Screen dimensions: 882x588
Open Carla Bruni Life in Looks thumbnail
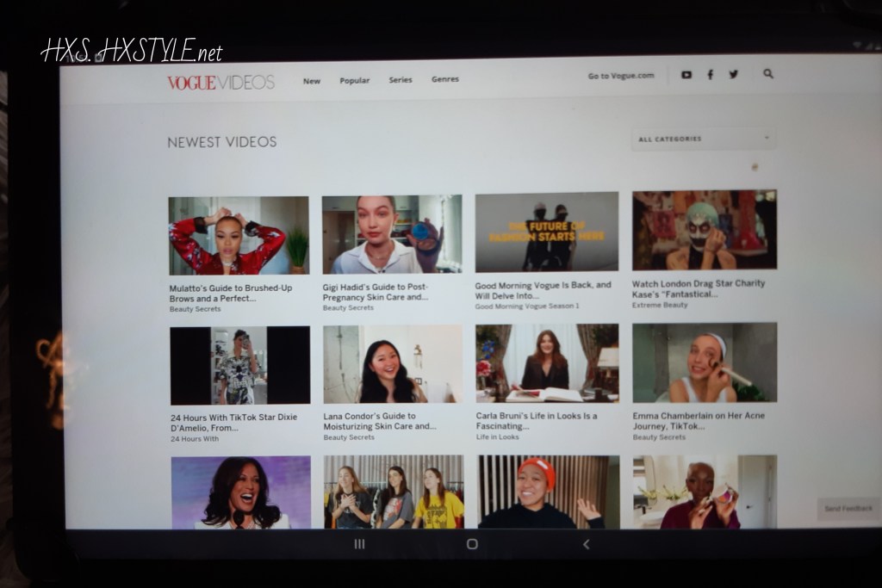click(x=546, y=363)
